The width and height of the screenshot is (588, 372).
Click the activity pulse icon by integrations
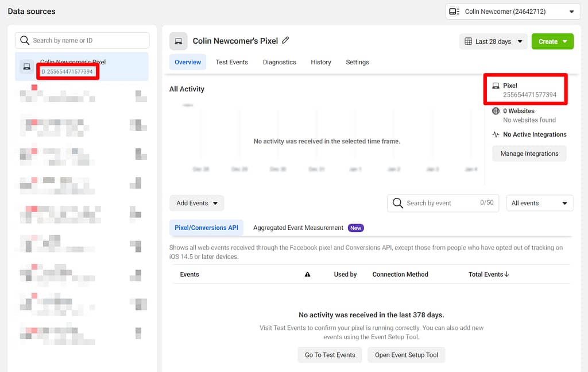tap(496, 135)
